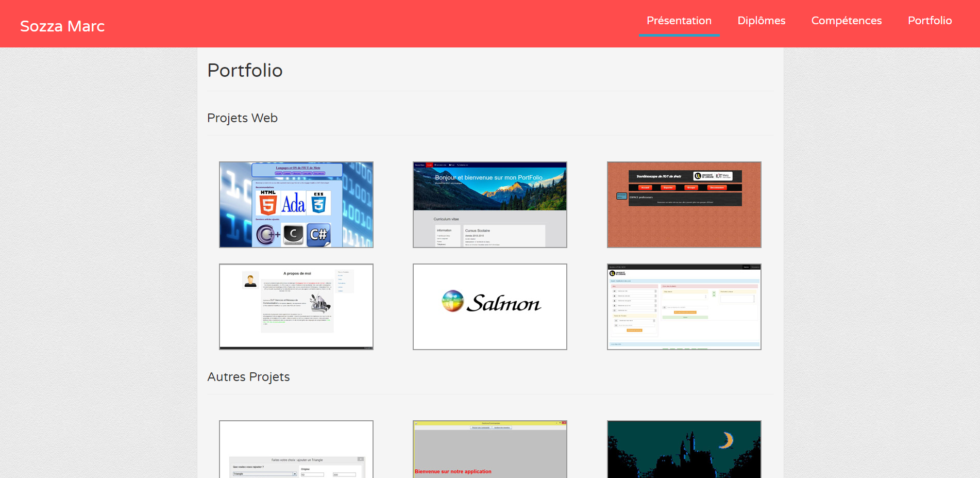This screenshot has height=478, width=980.
Task: Open the 'Bienvenue sur notre application' thumbnail
Action: (489, 449)
